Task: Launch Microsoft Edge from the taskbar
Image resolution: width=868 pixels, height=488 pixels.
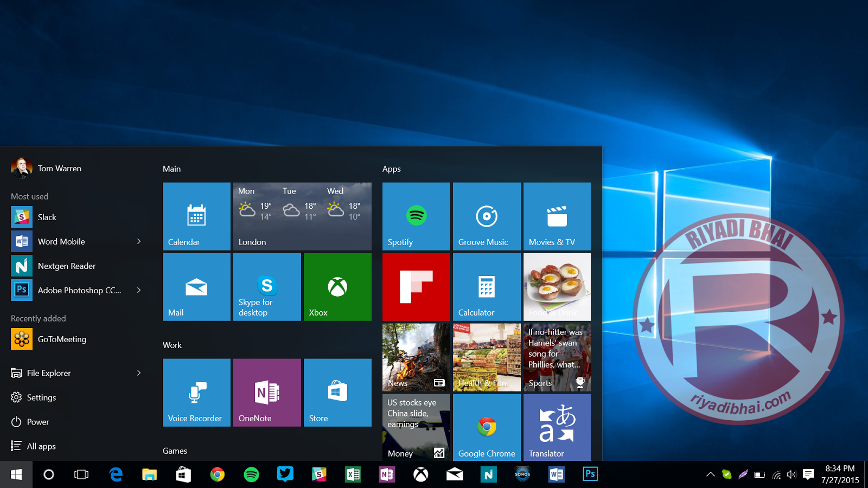Action: (116, 474)
